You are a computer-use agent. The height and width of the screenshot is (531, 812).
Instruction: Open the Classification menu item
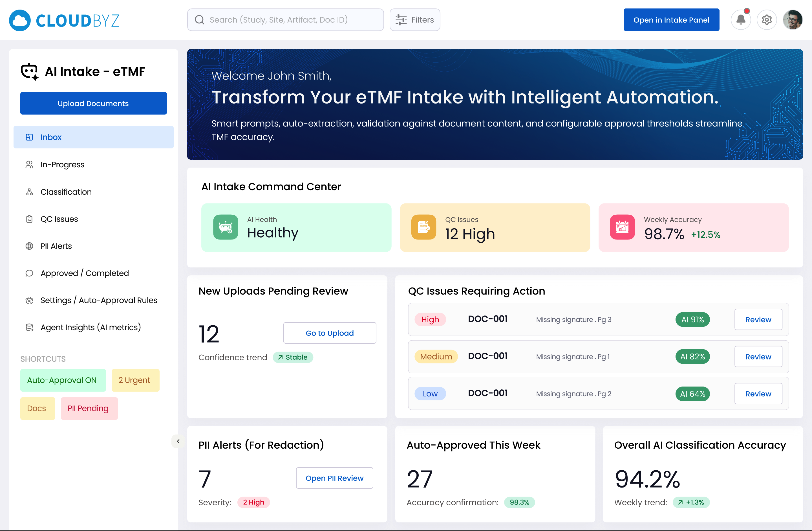pos(66,192)
